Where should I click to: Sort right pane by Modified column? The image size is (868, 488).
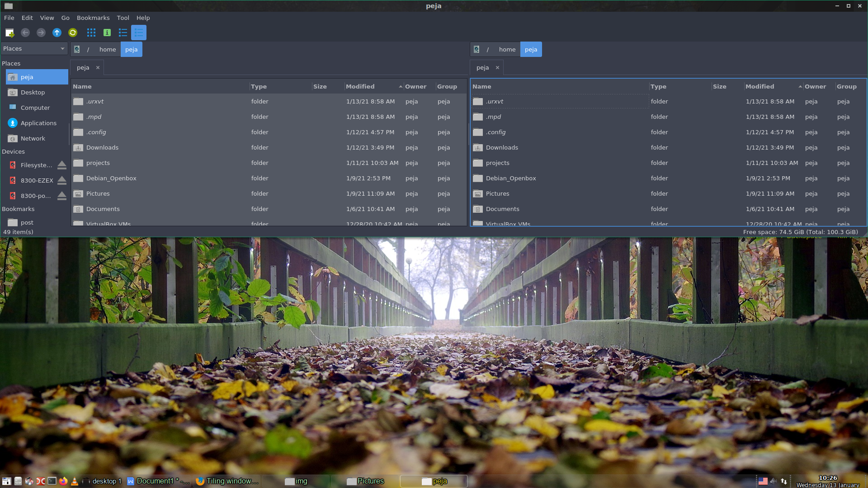click(774, 86)
